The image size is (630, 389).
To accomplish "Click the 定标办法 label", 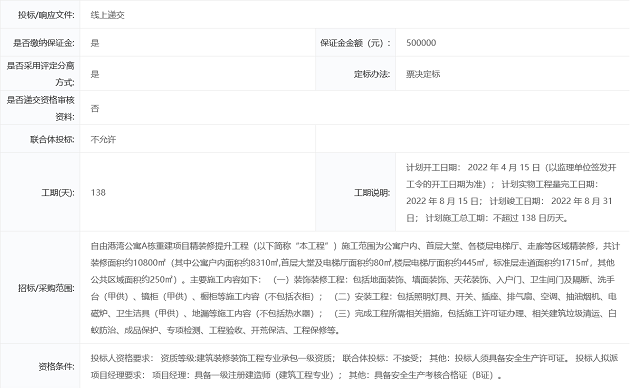I will 372,74.
